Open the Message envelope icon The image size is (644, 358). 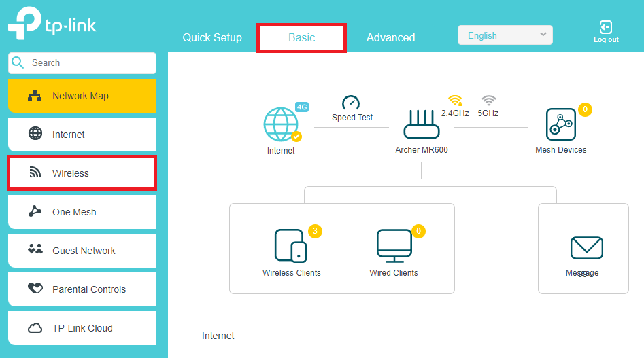pyautogui.click(x=586, y=248)
